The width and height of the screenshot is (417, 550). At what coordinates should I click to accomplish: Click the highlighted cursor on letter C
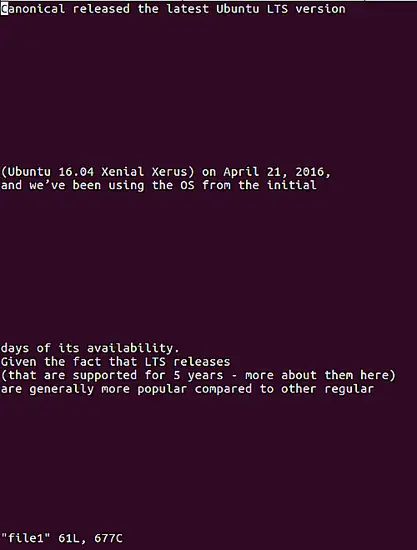(x=4, y=9)
